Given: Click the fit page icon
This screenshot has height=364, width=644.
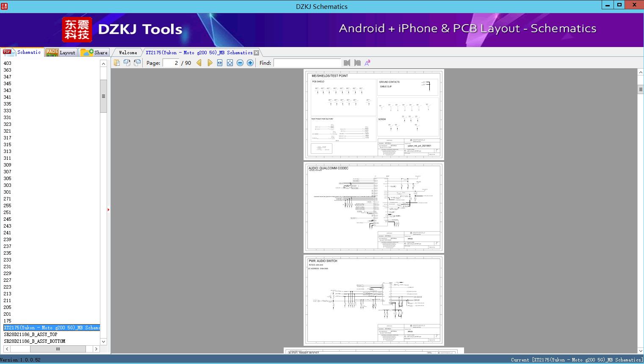Looking at the screenshot, I should coord(230,63).
